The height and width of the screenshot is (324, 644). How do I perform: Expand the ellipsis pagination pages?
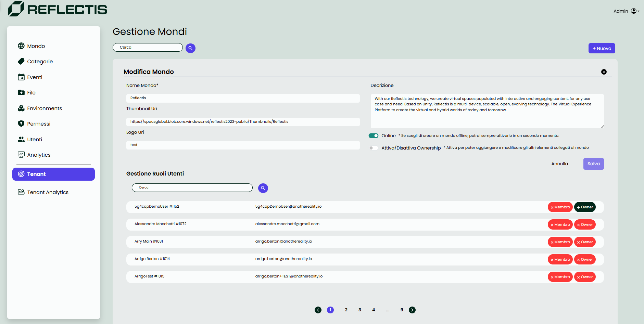(x=388, y=310)
